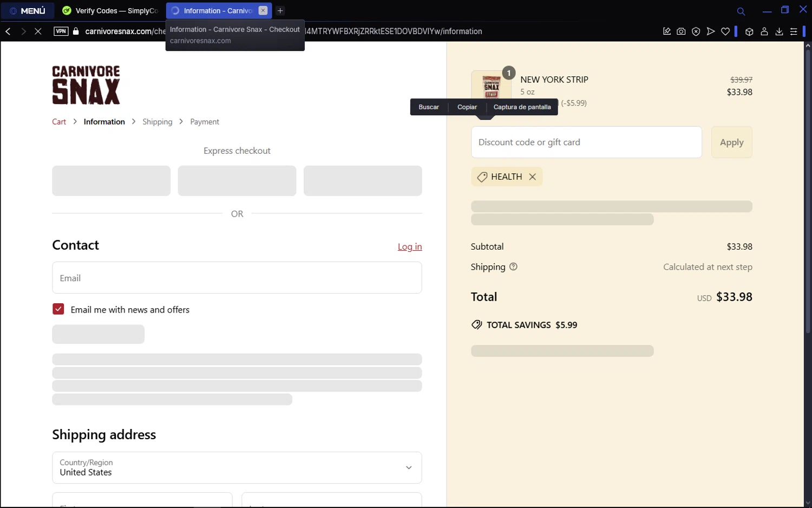Image resolution: width=812 pixels, height=508 pixels.
Task: Choose Captura de pantalla in popup
Action: point(522,107)
